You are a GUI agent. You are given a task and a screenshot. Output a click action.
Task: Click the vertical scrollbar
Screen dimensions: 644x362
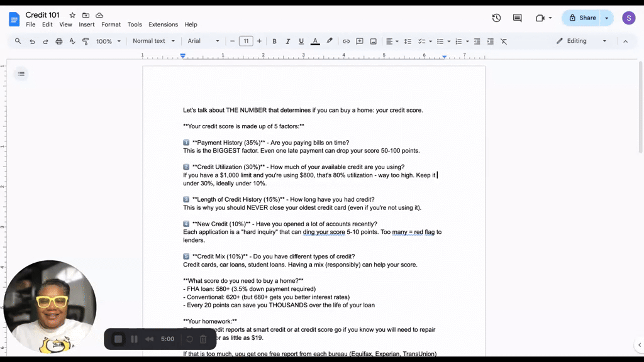click(x=641, y=107)
